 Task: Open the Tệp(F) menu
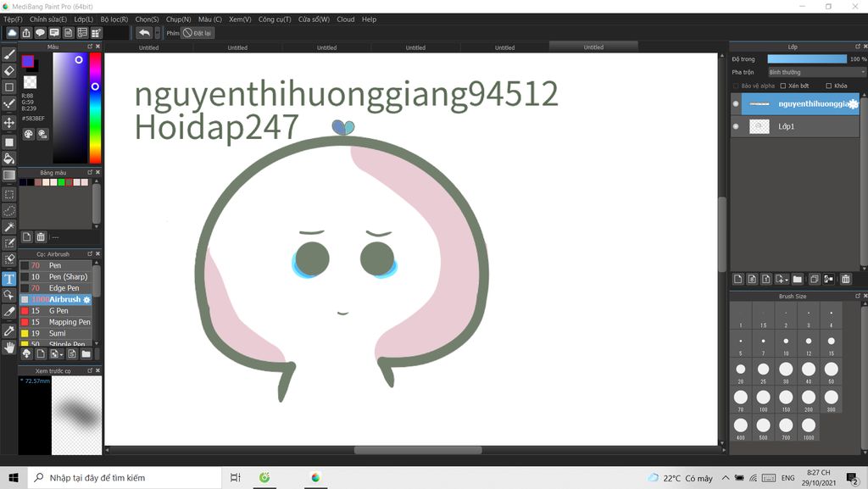[13, 19]
